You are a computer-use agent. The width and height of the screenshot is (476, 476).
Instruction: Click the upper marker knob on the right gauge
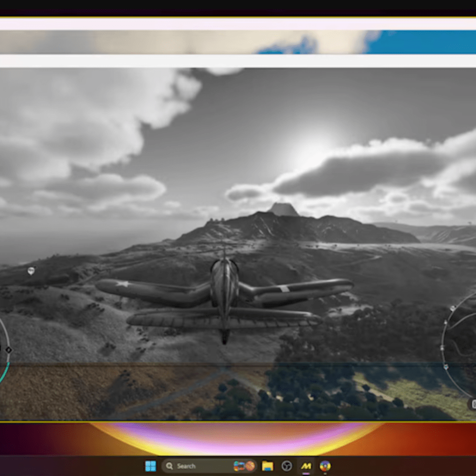(453, 308)
